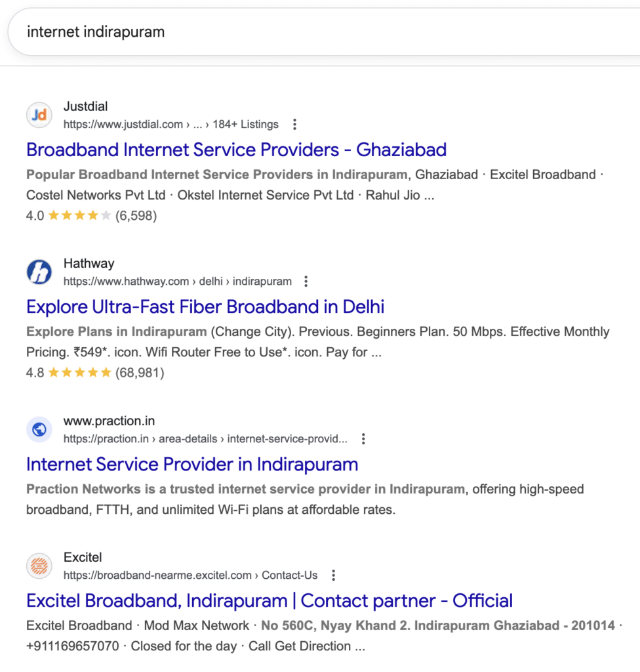Open Broadband Internet Service Providers - Ghaziabad link
Image resolution: width=640 pixels, height=672 pixels.
click(236, 150)
